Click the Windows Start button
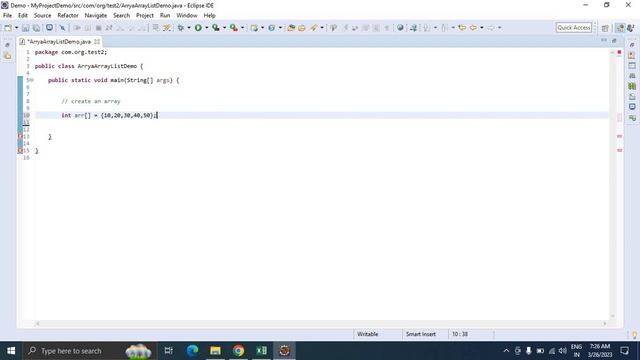 pos(11,351)
